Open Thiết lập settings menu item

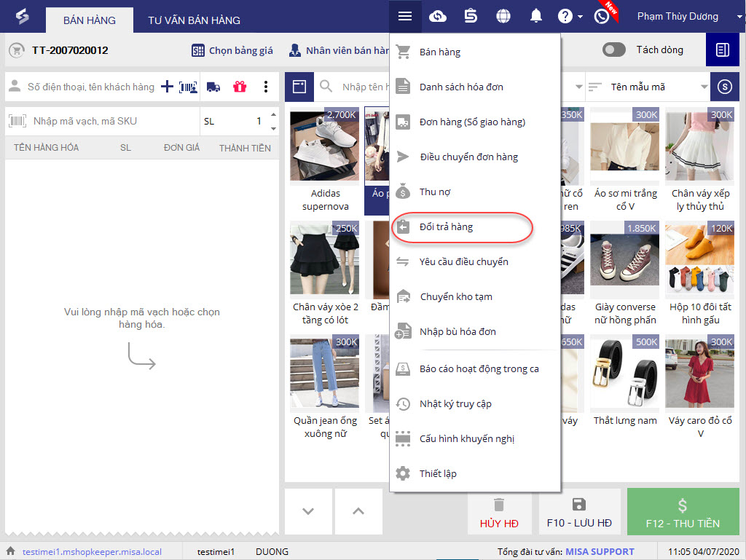[x=475, y=473]
